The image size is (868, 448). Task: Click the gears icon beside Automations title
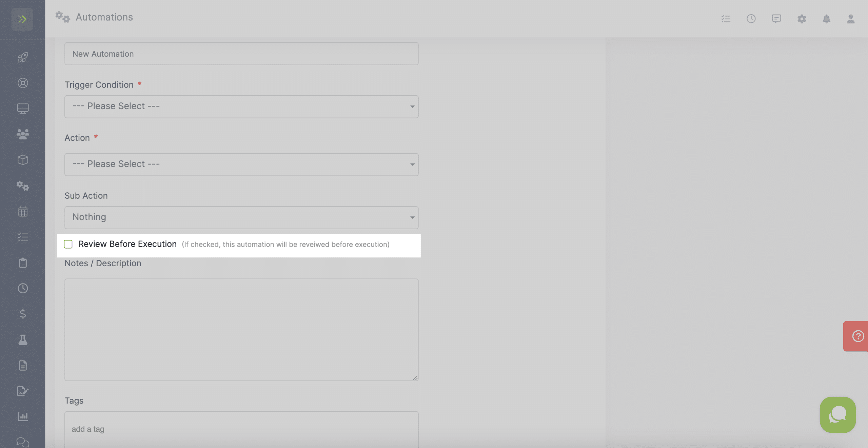coord(63,17)
